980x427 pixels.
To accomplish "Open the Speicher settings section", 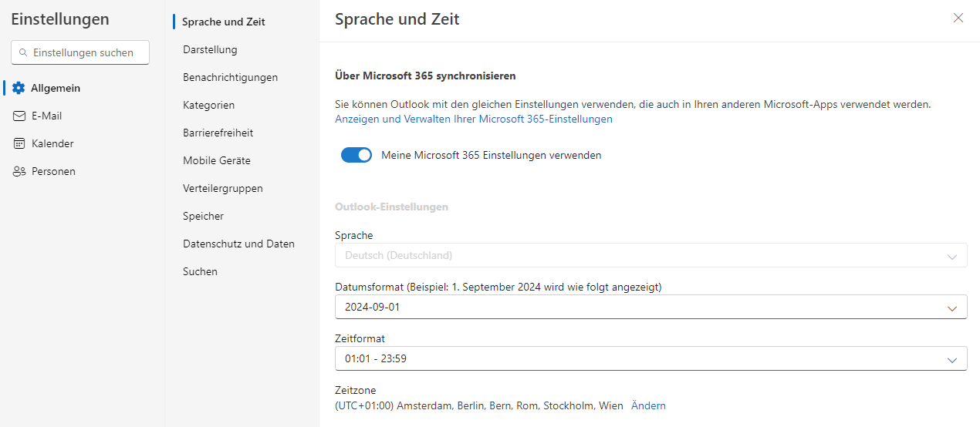I will pos(203,216).
